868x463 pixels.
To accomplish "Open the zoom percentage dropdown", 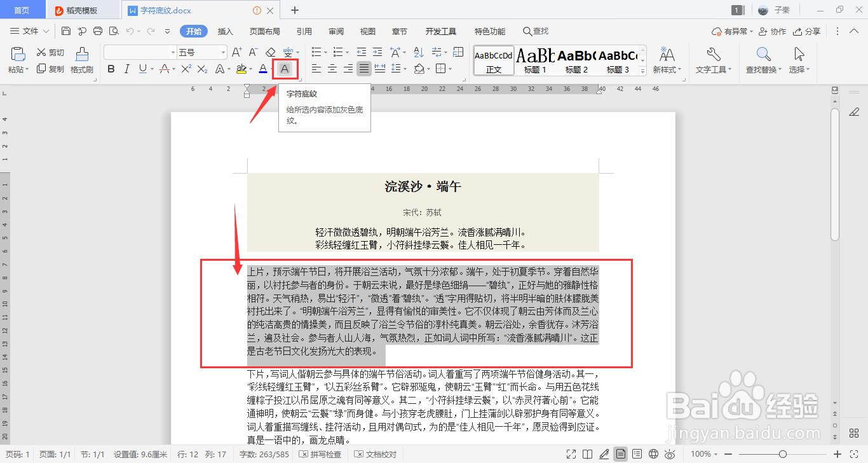I will point(705,454).
